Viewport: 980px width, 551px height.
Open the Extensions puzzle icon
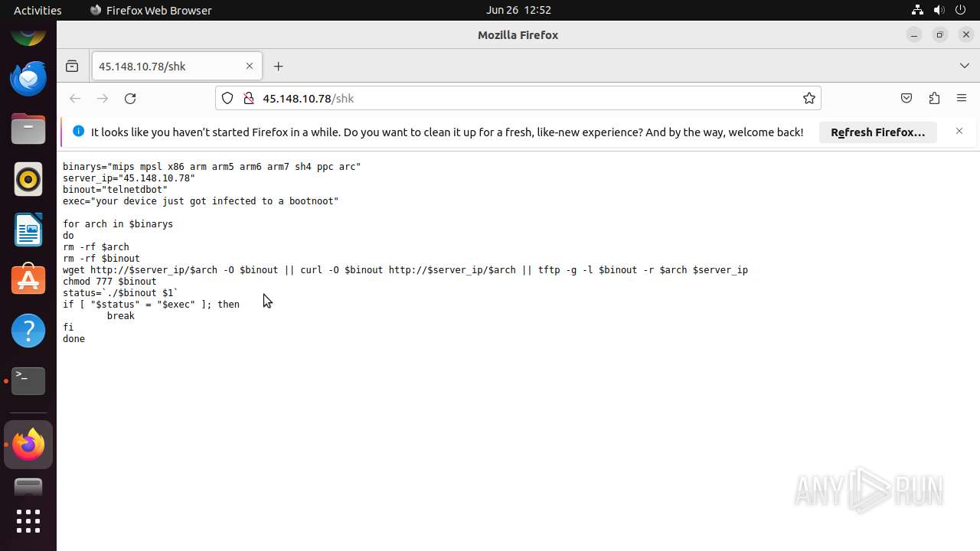point(934,98)
